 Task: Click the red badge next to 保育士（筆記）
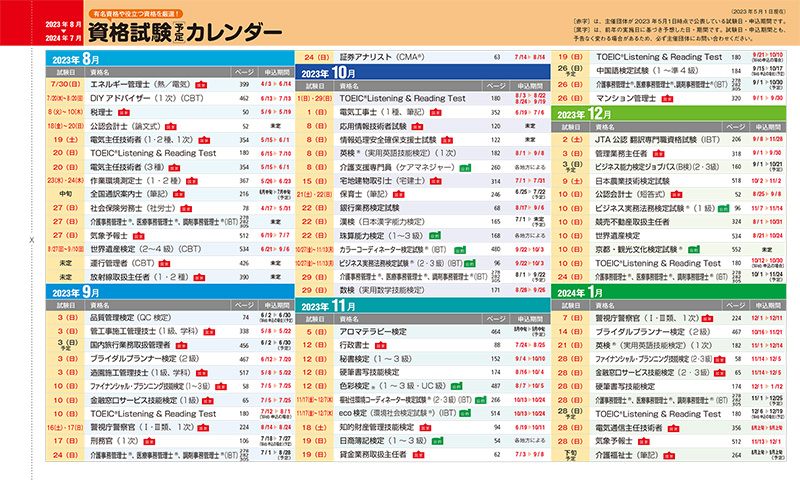point(398,194)
